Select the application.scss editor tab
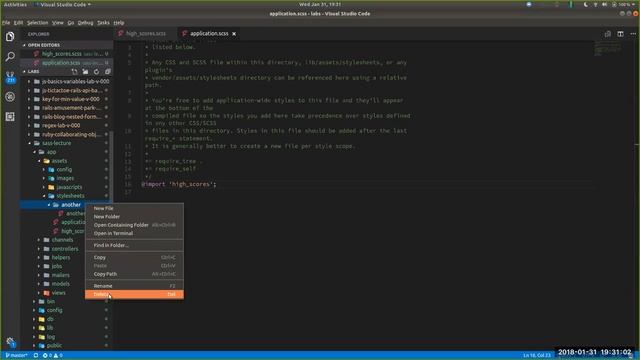Viewport: 640px width, 360px height. tap(209, 34)
